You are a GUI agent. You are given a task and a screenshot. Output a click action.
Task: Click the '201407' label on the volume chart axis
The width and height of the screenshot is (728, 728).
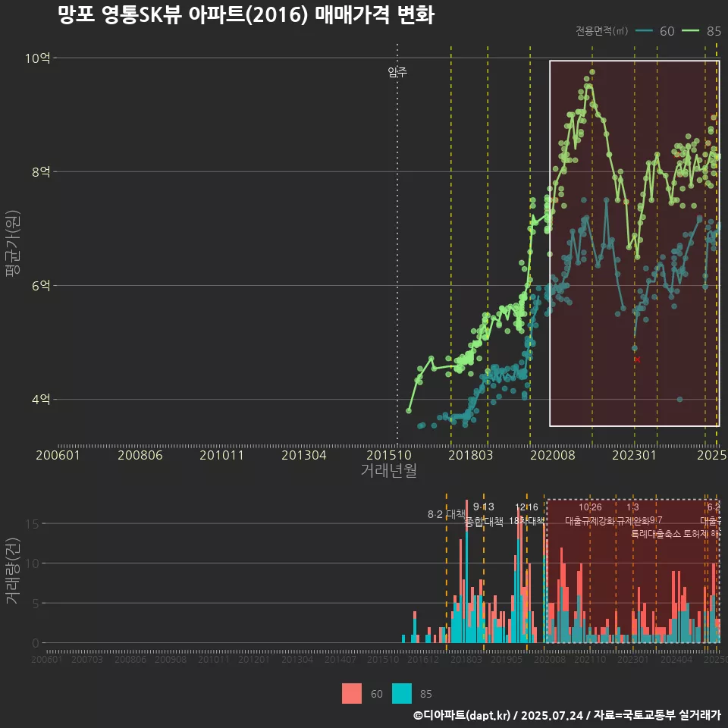point(340,659)
